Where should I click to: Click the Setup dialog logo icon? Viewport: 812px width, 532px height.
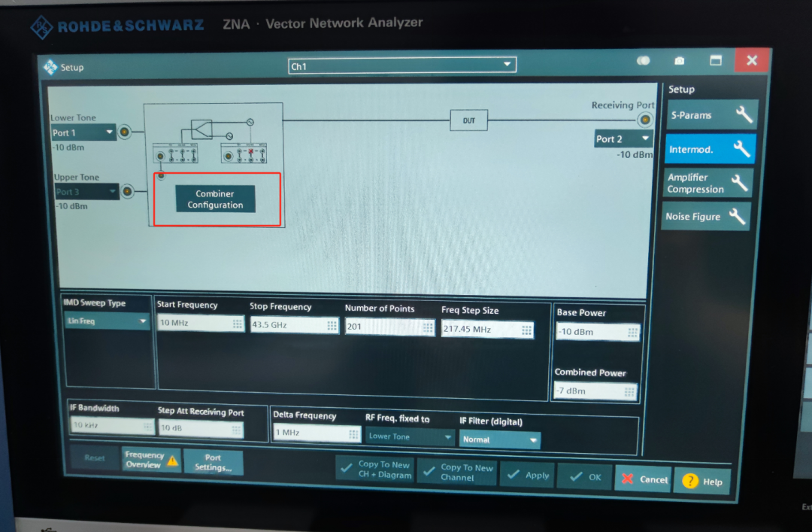pos(50,67)
